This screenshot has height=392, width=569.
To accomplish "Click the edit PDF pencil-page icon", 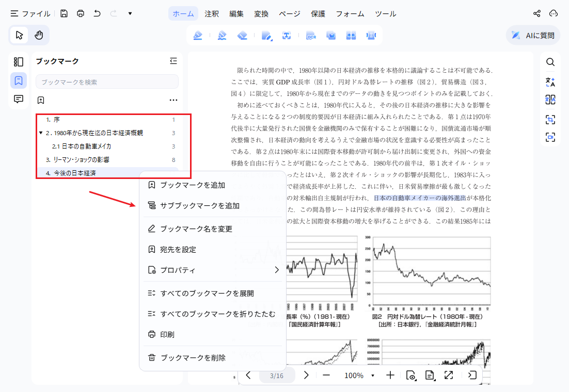I will (267, 36).
